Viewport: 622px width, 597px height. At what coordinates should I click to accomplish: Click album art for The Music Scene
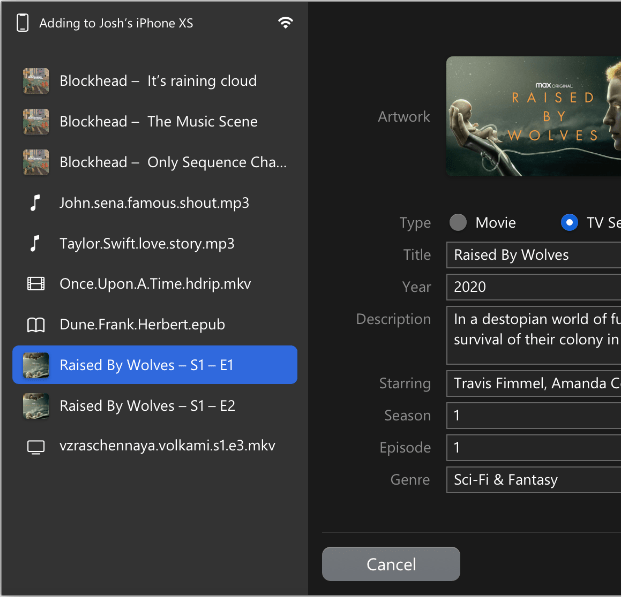coord(36,122)
